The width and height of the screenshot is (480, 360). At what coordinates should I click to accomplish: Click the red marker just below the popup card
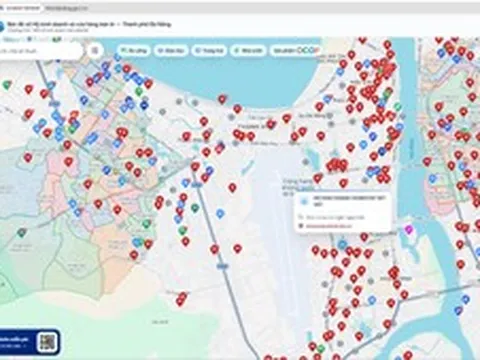(364, 237)
